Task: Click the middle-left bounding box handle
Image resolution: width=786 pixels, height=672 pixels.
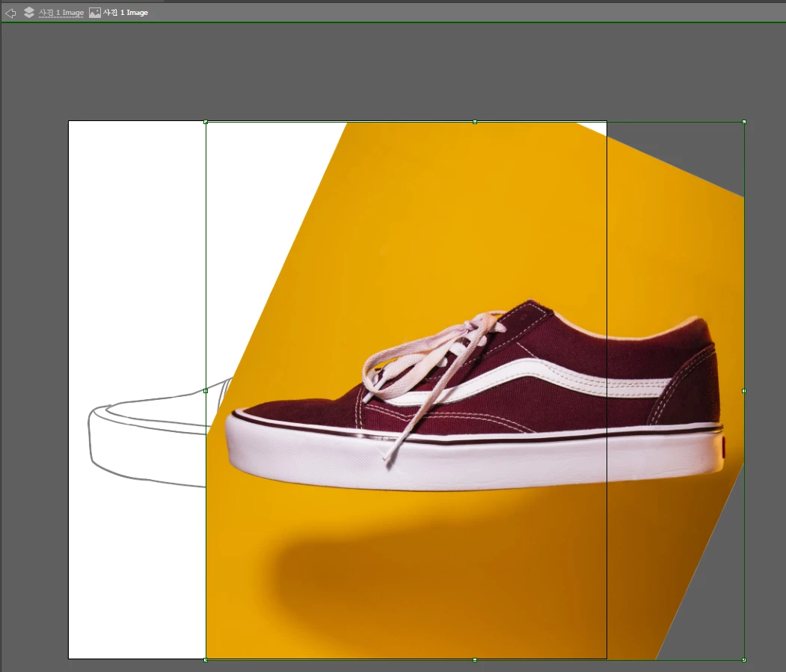Action: pyautogui.click(x=206, y=390)
